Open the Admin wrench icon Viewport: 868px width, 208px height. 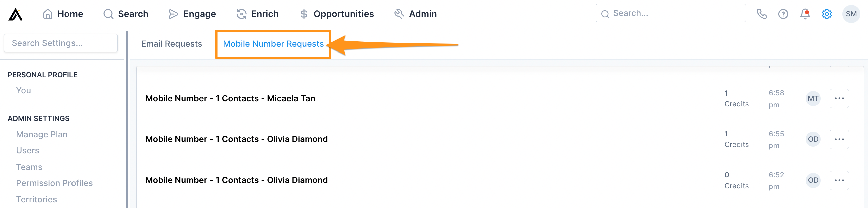[x=399, y=14]
